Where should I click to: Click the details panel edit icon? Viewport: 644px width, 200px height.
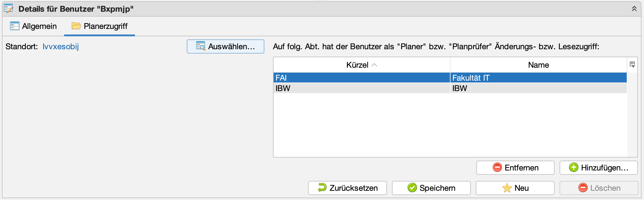(9, 9)
